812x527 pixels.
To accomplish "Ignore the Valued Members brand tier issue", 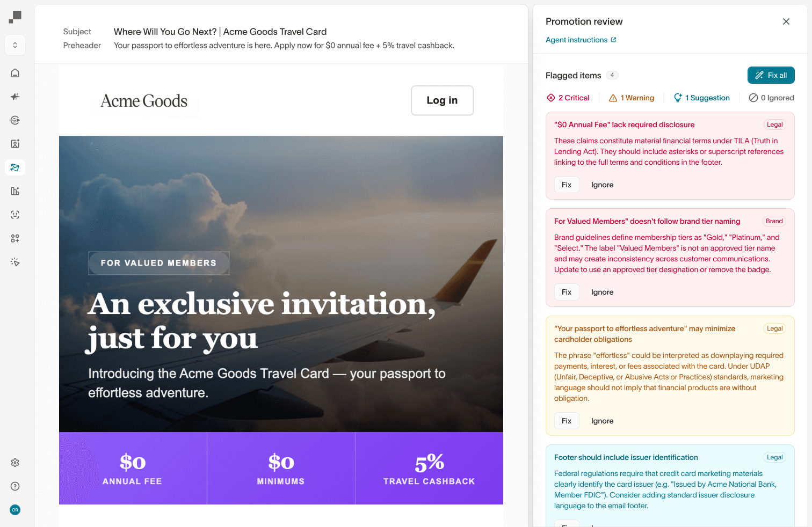I will (x=602, y=292).
